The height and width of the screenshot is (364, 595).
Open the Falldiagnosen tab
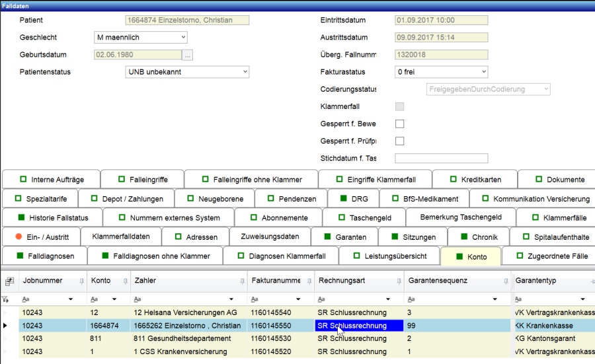[x=44, y=256]
